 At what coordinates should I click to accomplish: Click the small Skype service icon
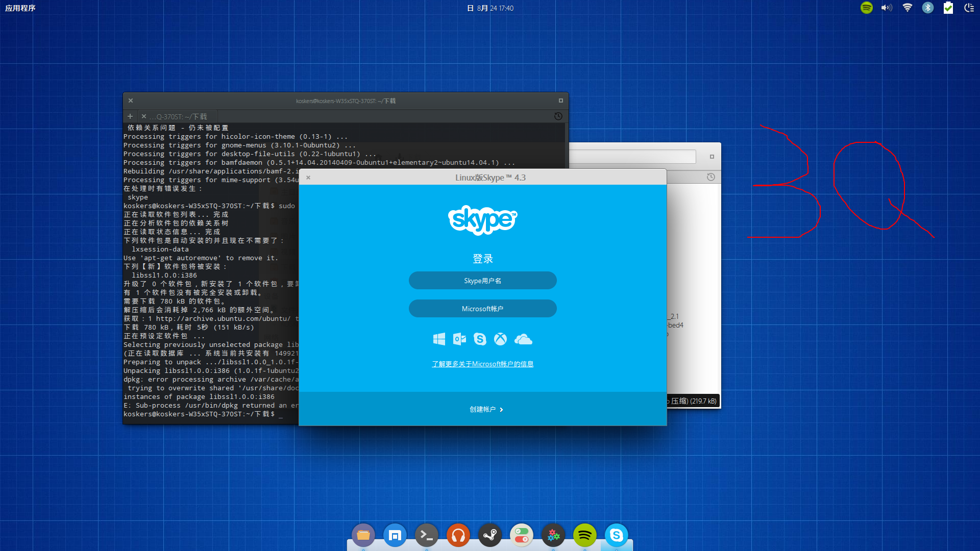[480, 339]
